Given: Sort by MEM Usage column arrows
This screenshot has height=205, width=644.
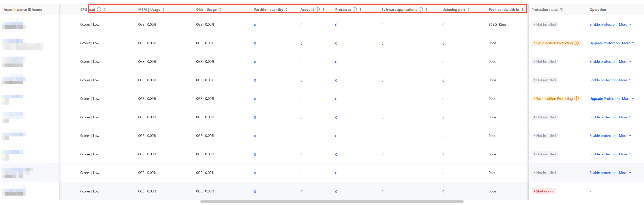Looking at the screenshot, I should [164, 9].
